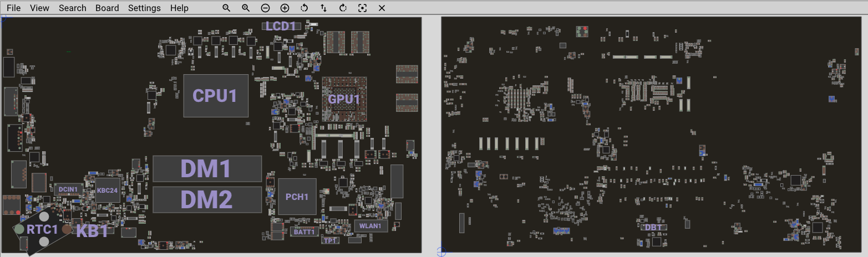Click the X icon in the toolbar
The image size is (868, 257).
[x=382, y=8]
